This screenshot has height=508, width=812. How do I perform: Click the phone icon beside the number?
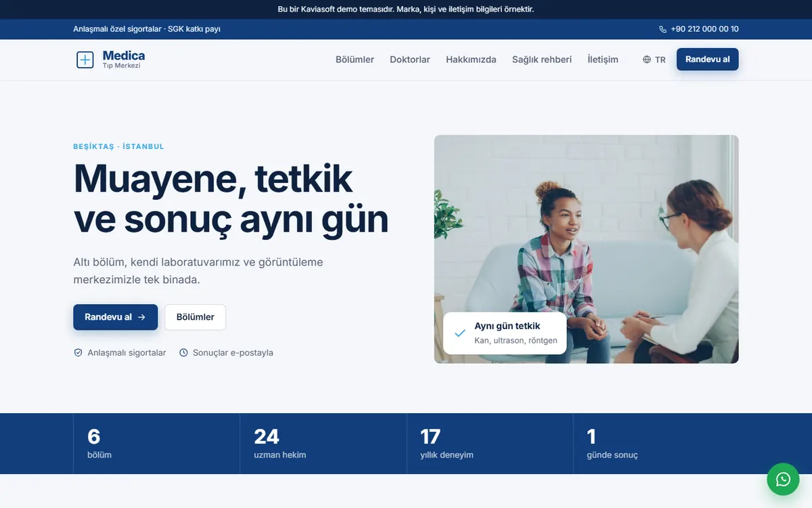(662, 29)
